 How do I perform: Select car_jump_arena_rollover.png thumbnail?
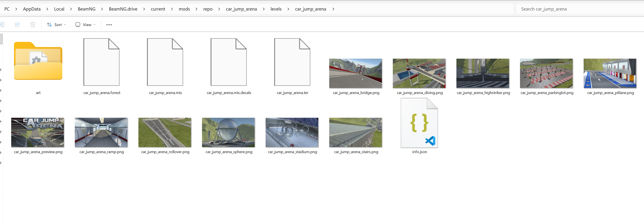(165, 132)
